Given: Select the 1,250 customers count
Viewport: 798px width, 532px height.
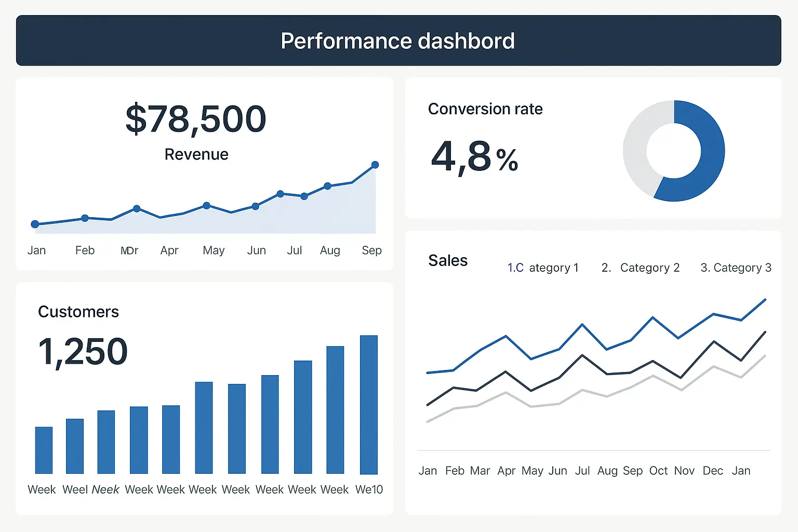Looking at the screenshot, I should pos(83,352).
